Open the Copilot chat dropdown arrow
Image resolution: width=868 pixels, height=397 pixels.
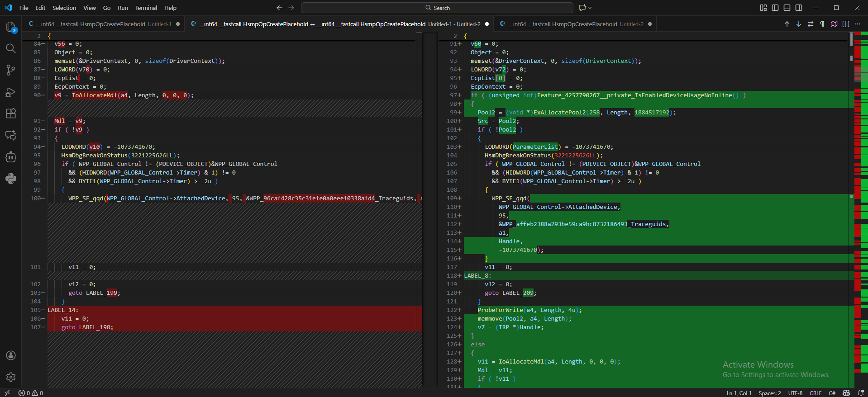(x=590, y=8)
